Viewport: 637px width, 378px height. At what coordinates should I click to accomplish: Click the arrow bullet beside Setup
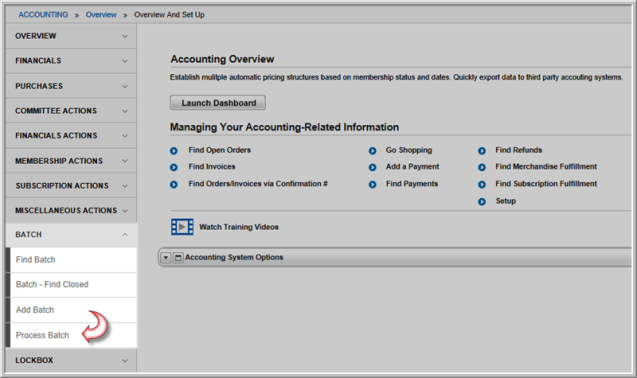482,202
